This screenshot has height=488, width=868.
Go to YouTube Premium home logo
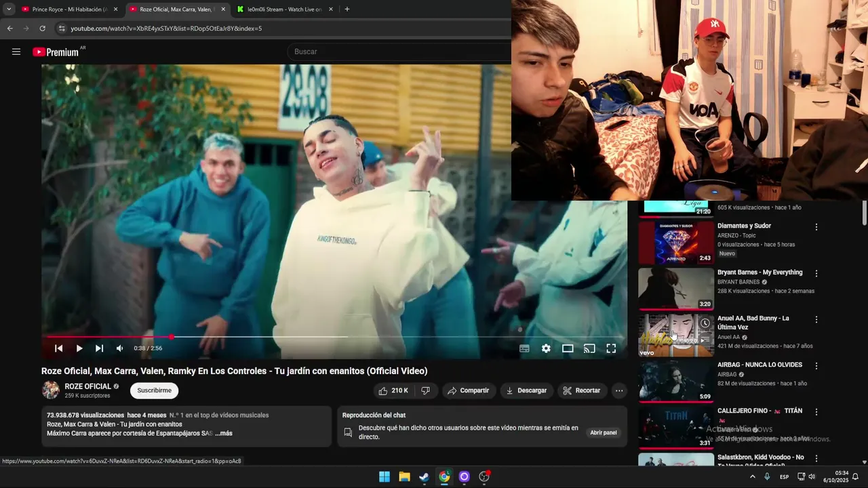pos(56,52)
